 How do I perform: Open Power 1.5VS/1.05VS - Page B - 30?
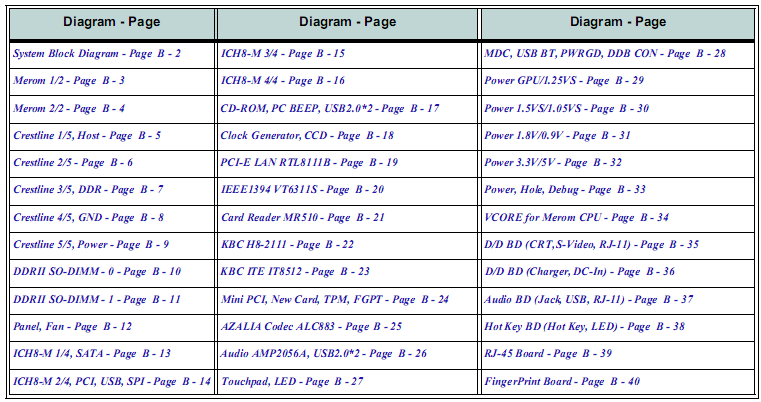tap(566, 108)
